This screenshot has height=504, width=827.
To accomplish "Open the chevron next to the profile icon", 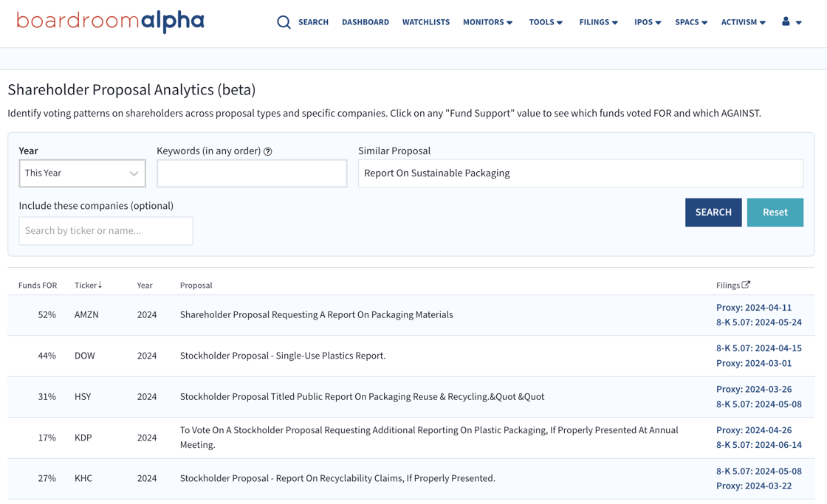I will pos(799,23).
